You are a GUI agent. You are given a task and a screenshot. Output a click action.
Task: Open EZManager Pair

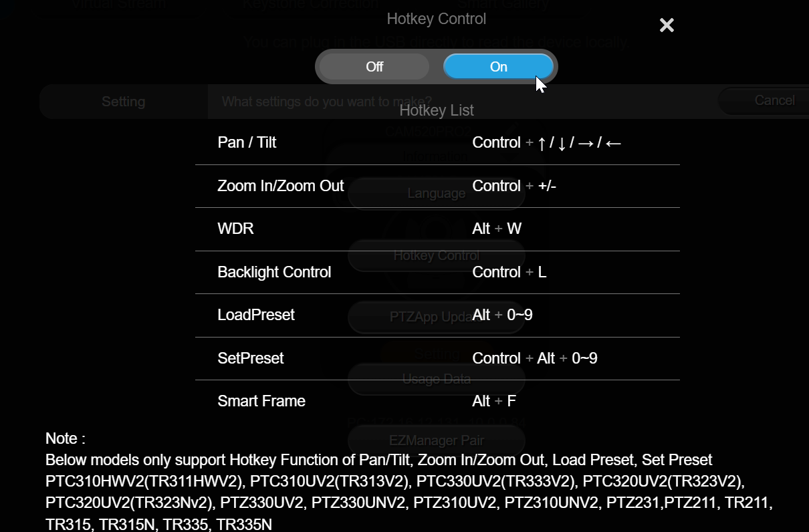pos(436,440)
